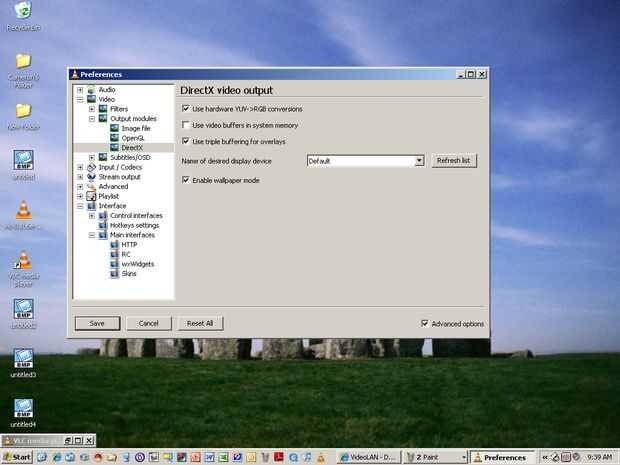
Task: Collapse the Output modules node
Action: tap(92, 119)
